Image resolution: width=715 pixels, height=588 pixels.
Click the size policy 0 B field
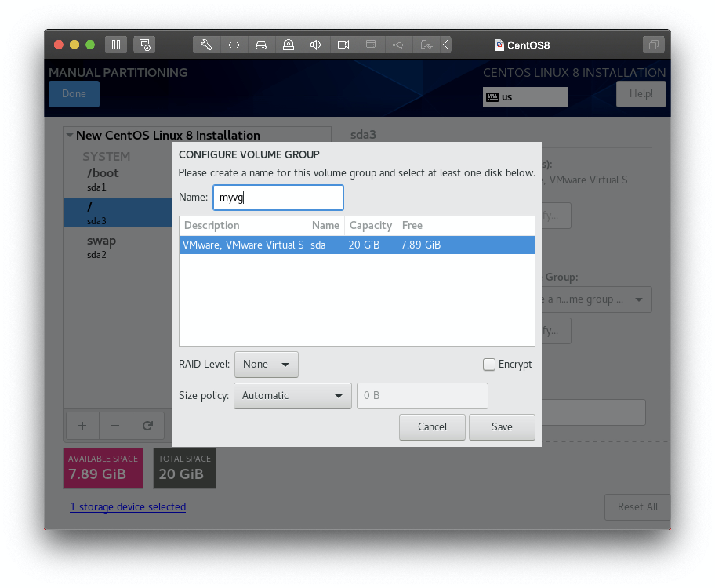422,396
